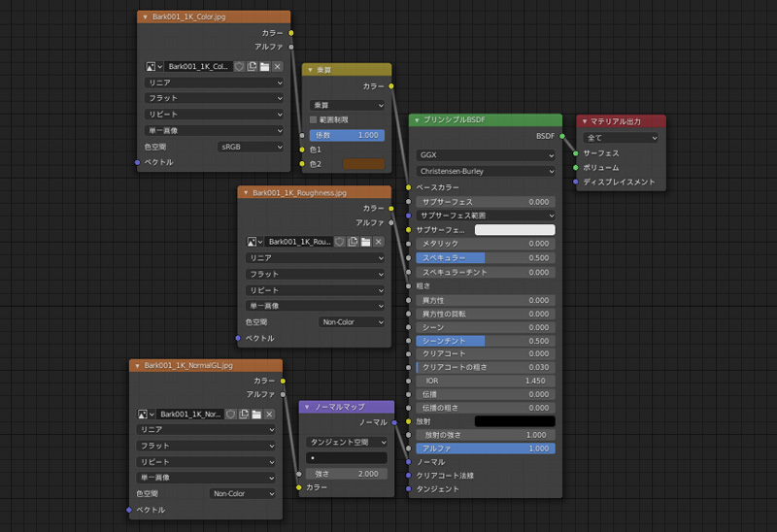Click open folder icon in Roughness texture node
777x532 pixels.
[365, 241]
